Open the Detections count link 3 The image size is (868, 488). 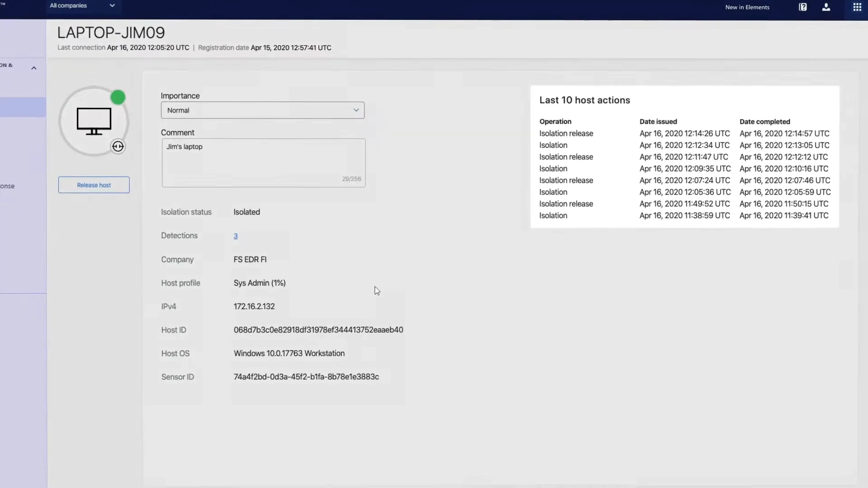236,236
